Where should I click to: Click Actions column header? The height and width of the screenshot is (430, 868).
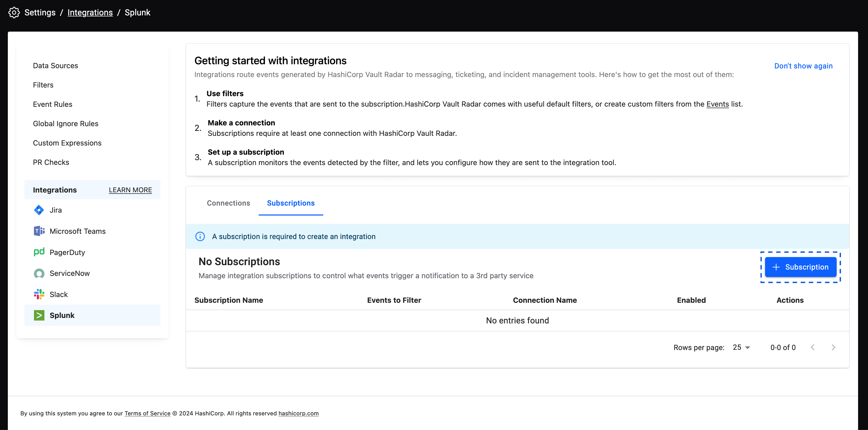click(x=790, y=300)
